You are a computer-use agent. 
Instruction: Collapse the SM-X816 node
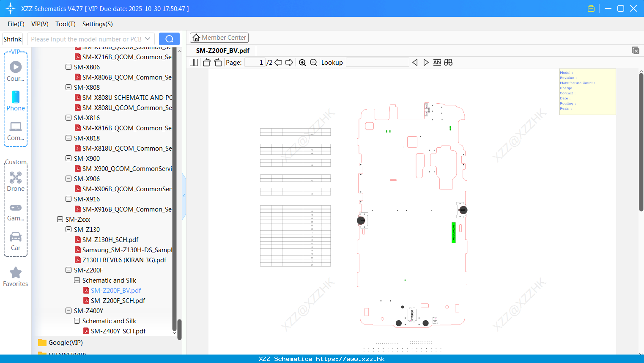[x=69, y=118]
